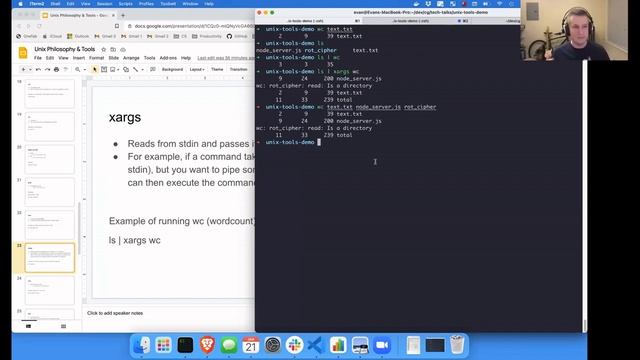Click the 'xargs' slide title text
This screenshot has width=640, height=360.
pyautogui.click(x=125, y=118)
